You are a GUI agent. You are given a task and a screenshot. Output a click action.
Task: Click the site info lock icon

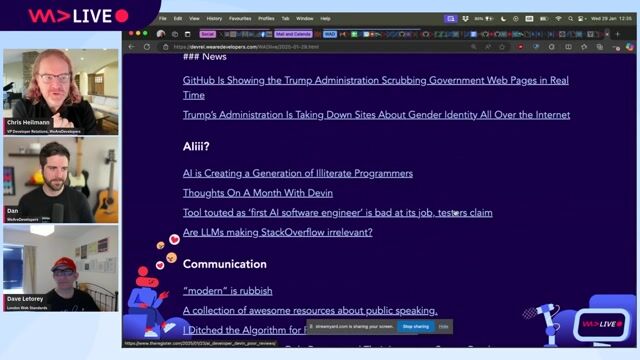coord(165,47)
